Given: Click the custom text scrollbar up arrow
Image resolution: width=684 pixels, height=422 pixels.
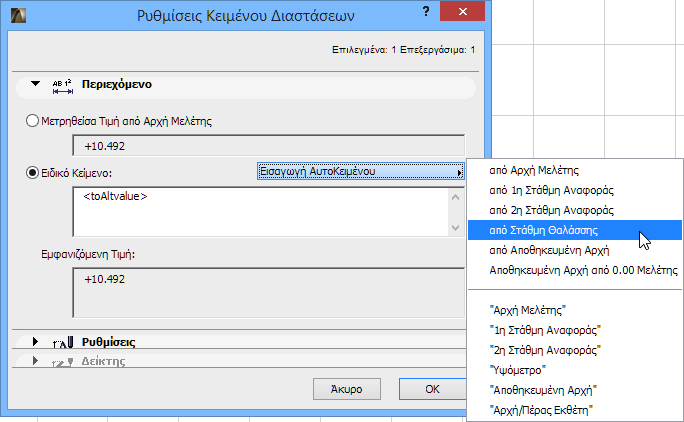Looking at the screenshot, I should [455, 197].
